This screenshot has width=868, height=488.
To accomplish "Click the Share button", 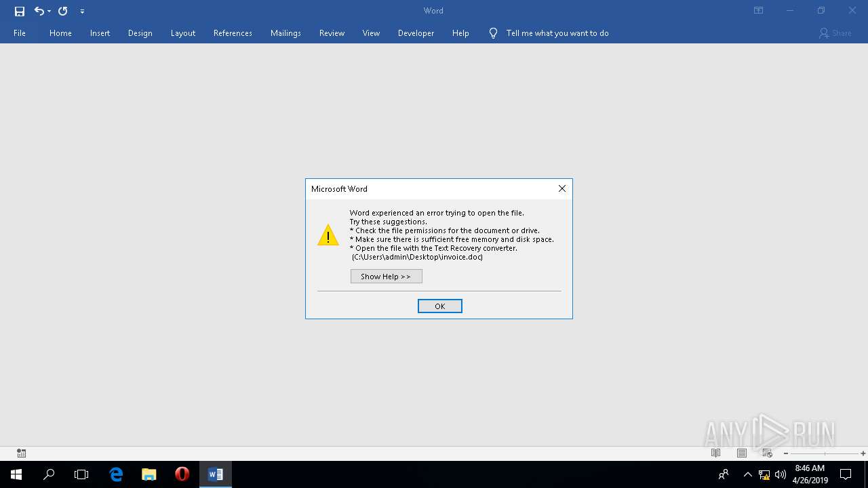I will click(835, 33).
